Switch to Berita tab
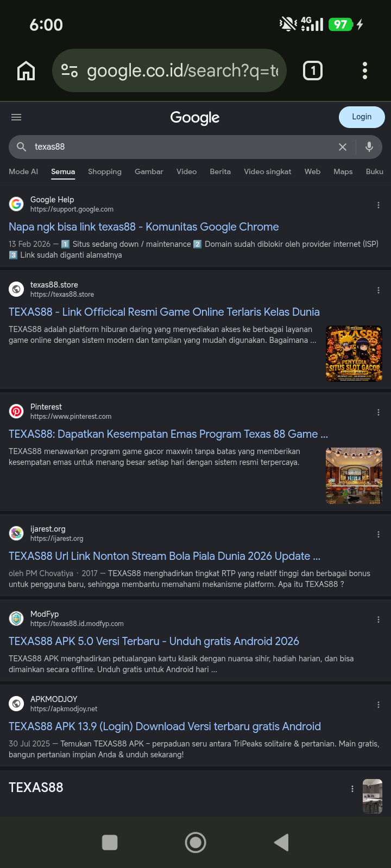The image size is (391, 868). [x=220, y=171]
